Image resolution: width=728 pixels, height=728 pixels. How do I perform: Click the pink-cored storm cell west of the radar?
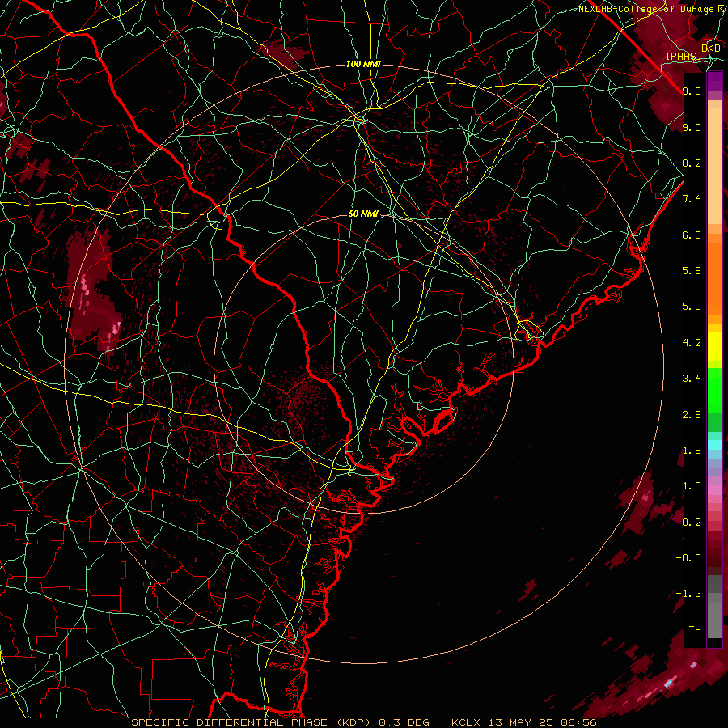[95, 294]
